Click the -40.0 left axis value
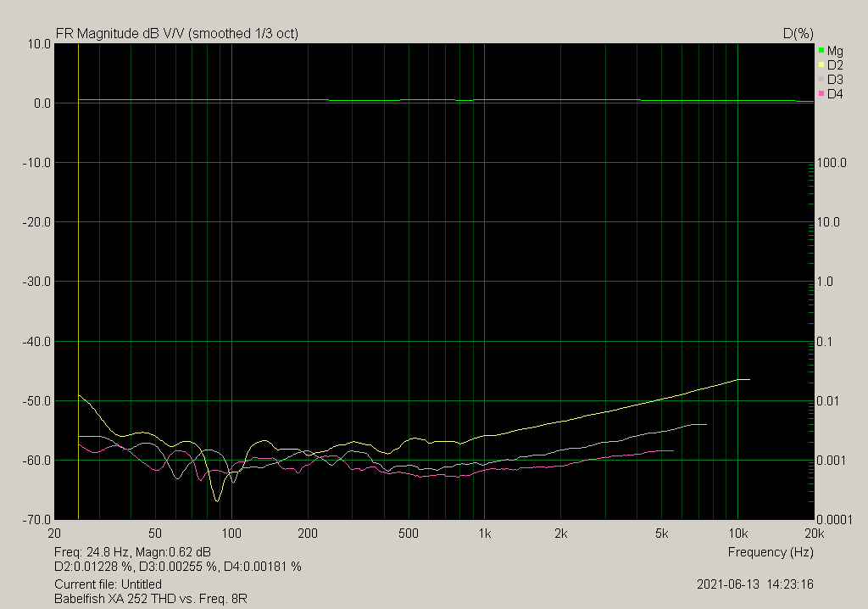This screenshot has width=868, height=609. pyautogui.click(x=36, y=341)
